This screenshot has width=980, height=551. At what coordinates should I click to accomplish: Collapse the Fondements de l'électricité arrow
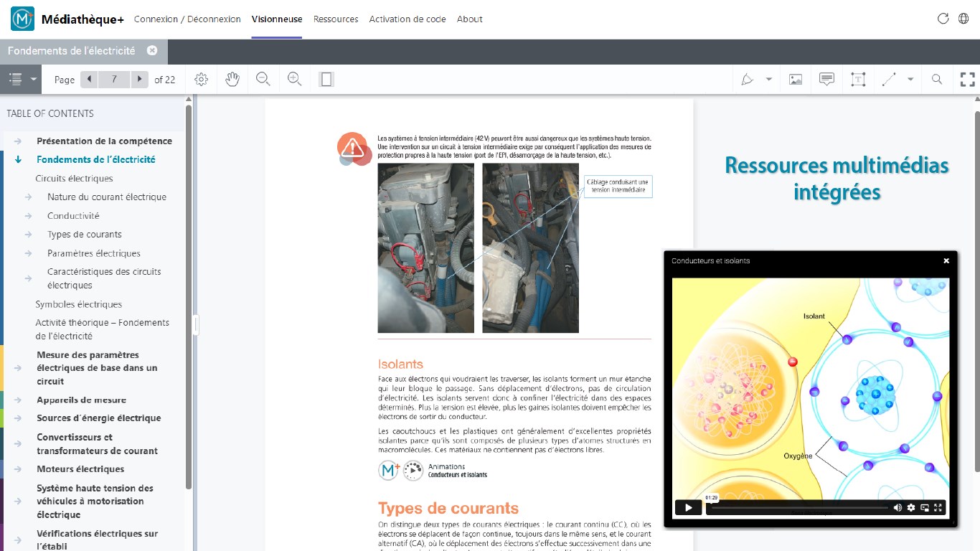coord(18,160)
